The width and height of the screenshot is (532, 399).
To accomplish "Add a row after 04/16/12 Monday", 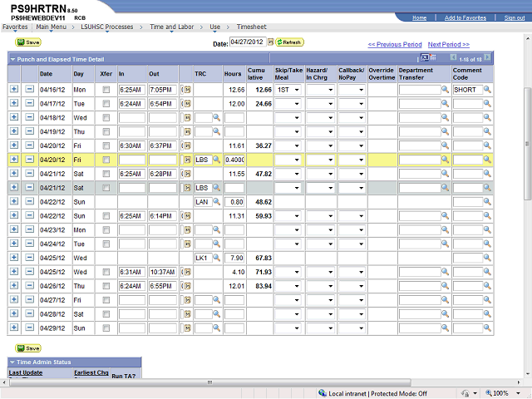I will tap(14, 89).
